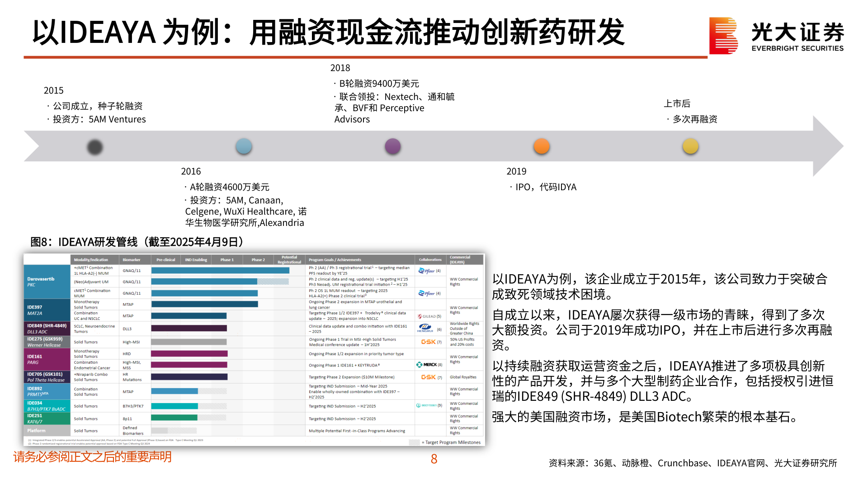Click '多次再融资' text
The height and width of the screenshot is (488, 868).
[x=695, y=119]
